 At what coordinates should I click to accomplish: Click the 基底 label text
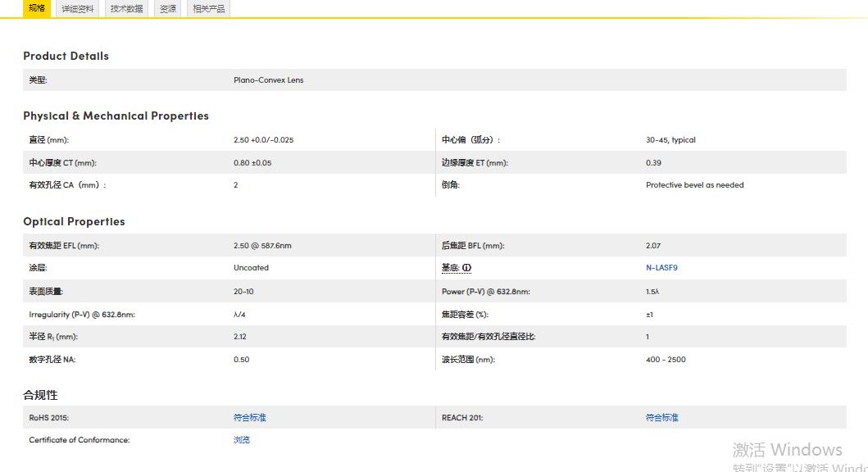click(x=450, y=268)
